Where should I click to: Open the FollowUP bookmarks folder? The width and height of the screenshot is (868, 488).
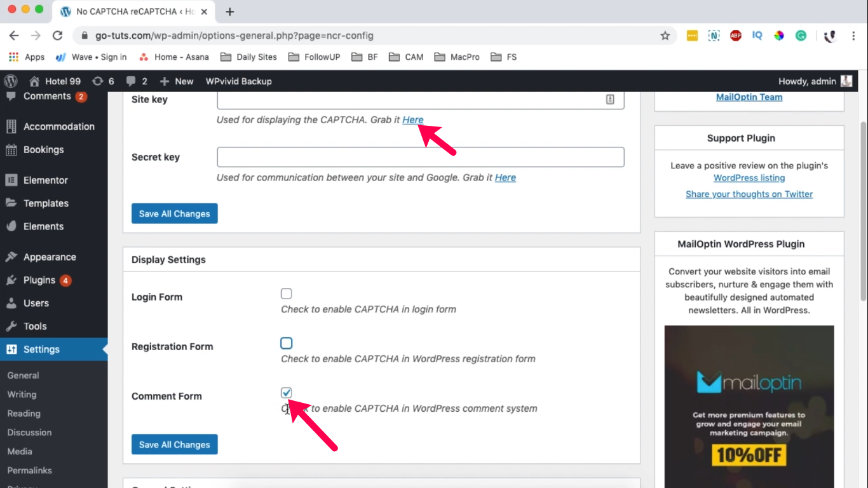coord(315,57)
